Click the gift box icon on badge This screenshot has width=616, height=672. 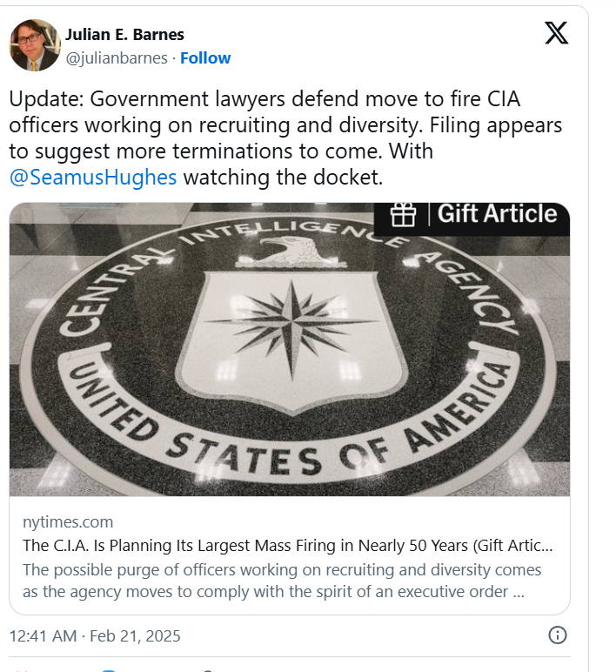tap(403, 214)
